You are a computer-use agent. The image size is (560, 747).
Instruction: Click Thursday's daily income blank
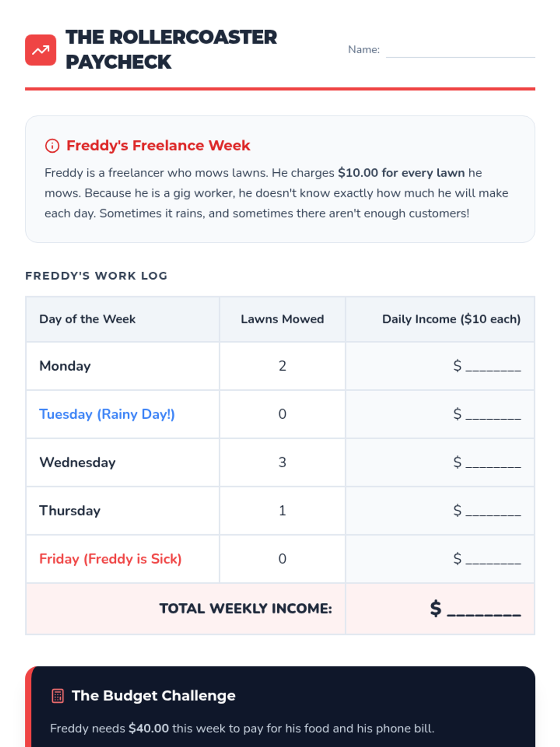493,511
